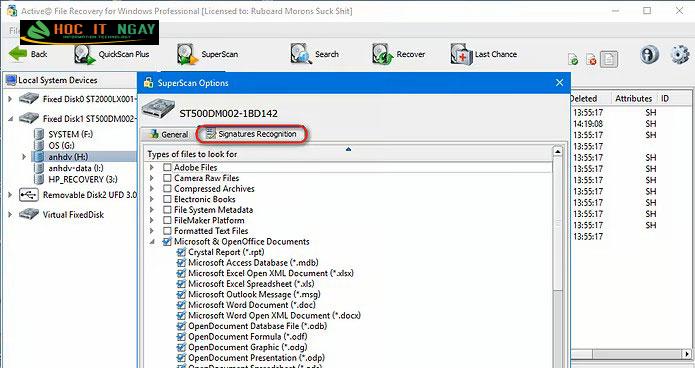The width and height of the screenshot is (695, 368).
Task: Enable the Compressed Archives checkbox
Action: [167, 189]
